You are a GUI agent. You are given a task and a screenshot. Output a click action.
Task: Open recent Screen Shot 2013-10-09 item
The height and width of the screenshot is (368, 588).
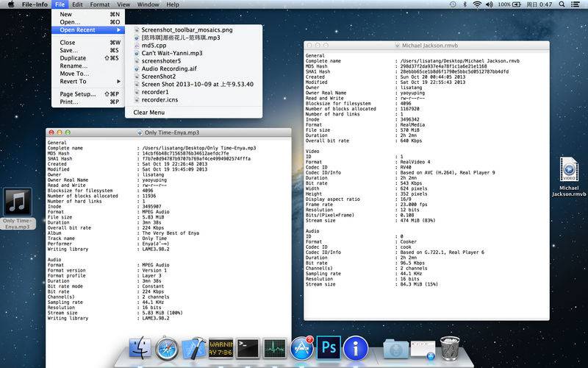click(x=193, y=84)
